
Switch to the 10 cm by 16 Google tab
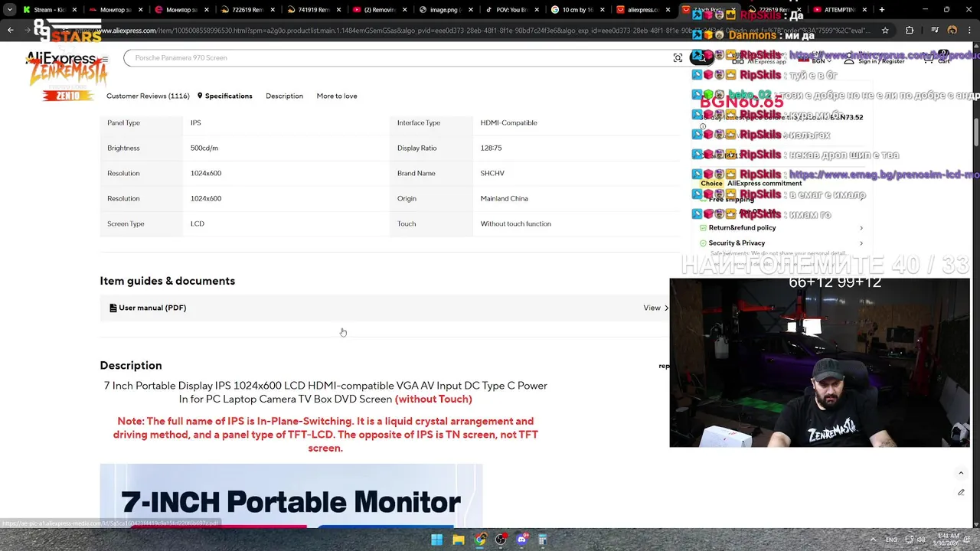(x=577, y=10)
